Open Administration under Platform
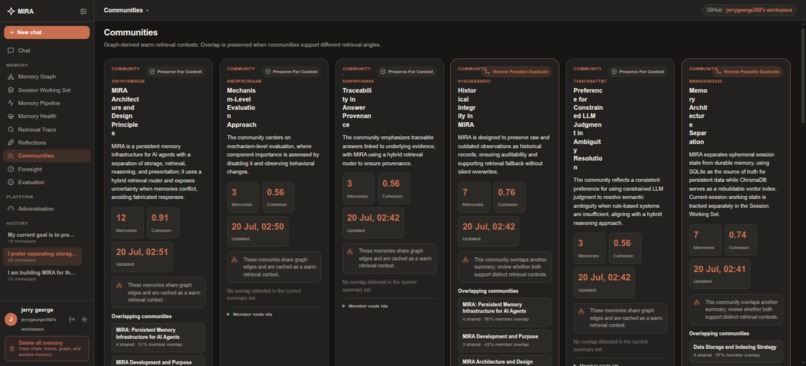This screenshot has height=366, width=806. pyautogui.click(x=47, y=209)
